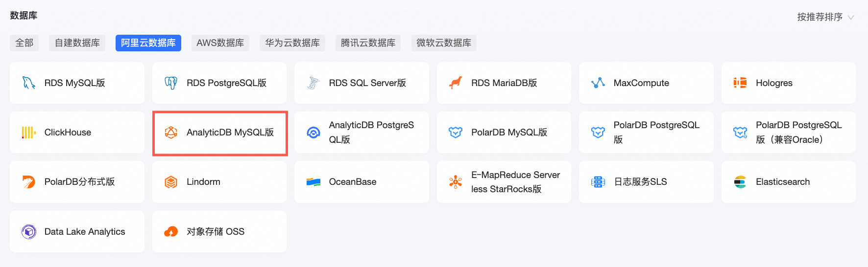The height and width of the screenshot is (267, 868).
Task: Select the PolarDB MySQL版 label
Action: pos(509,133)
